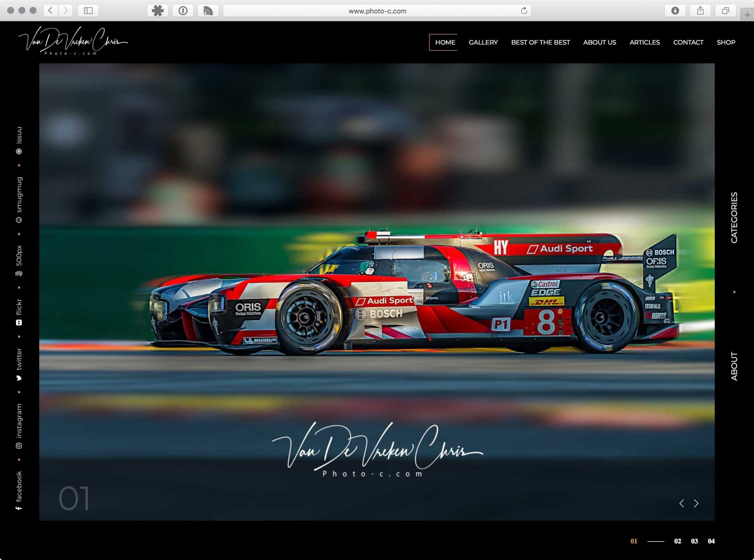Reload the page with the refresh icon

(524, 10)
